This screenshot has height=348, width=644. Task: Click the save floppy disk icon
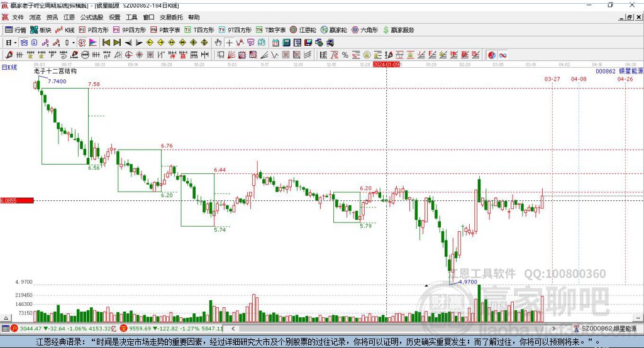pyautogui.click(x=308, y=43)
